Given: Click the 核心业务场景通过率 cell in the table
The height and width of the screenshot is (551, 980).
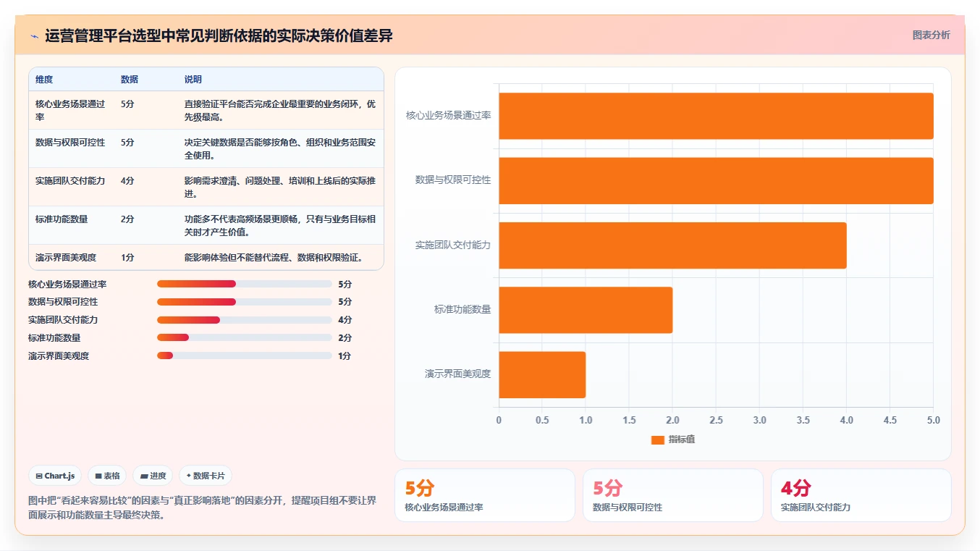Looking at the screenshot, I should click(71, 110).
